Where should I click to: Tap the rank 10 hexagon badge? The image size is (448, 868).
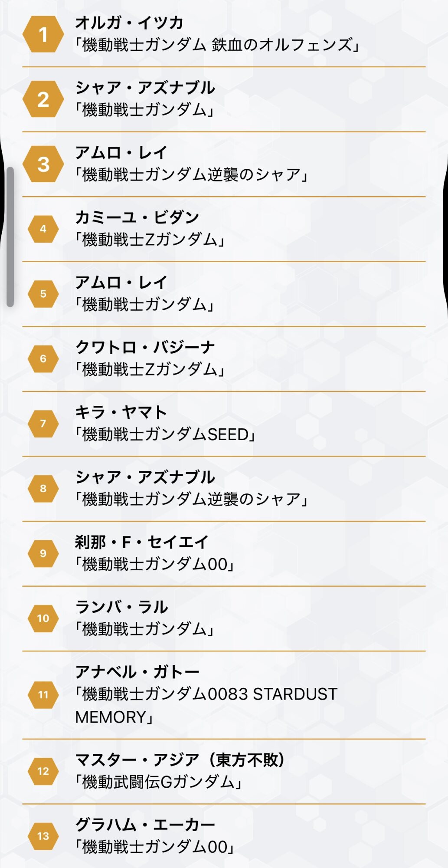coord(43,618)
